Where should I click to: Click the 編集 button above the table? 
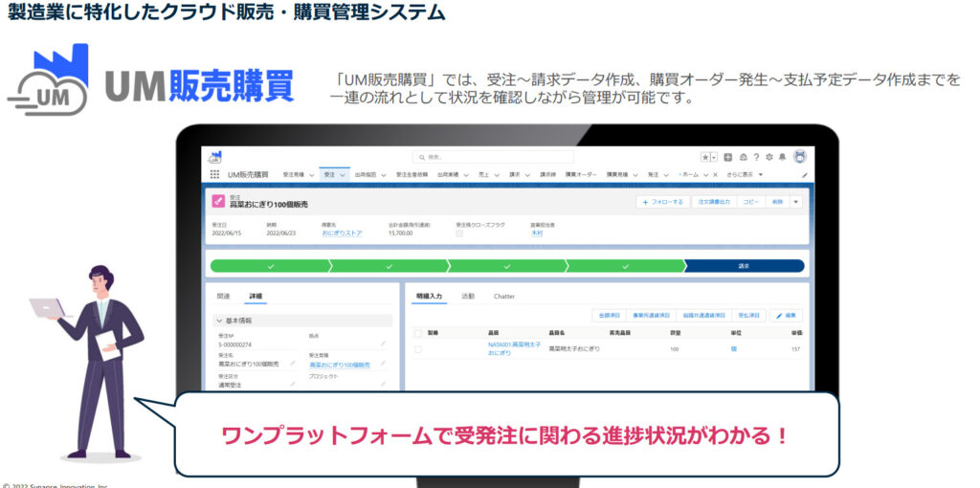point(787,316)
